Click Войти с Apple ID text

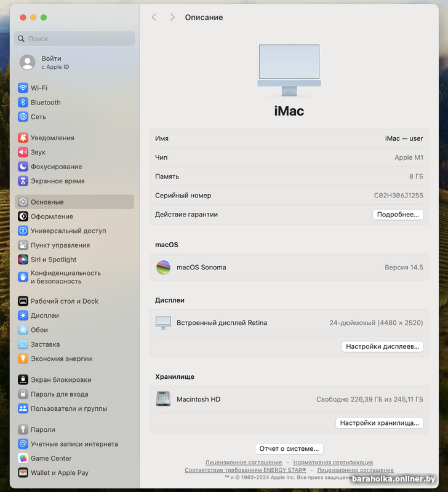[x=55, y=63]
